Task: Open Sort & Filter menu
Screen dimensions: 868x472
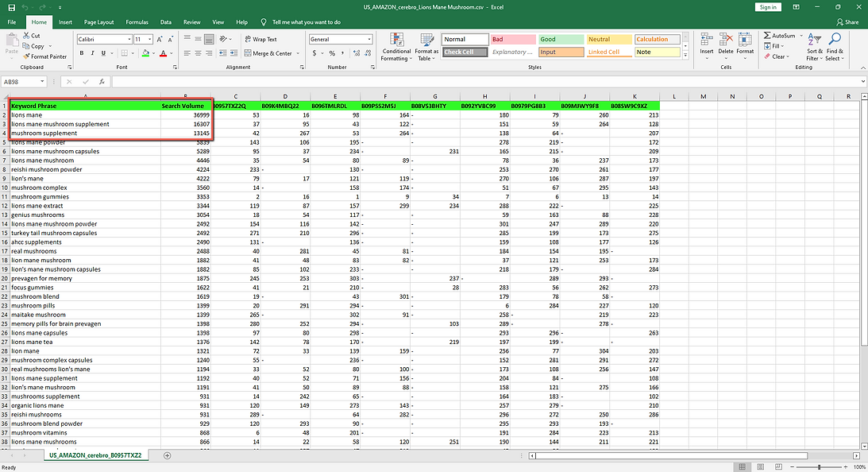Action: click(814, 47)
